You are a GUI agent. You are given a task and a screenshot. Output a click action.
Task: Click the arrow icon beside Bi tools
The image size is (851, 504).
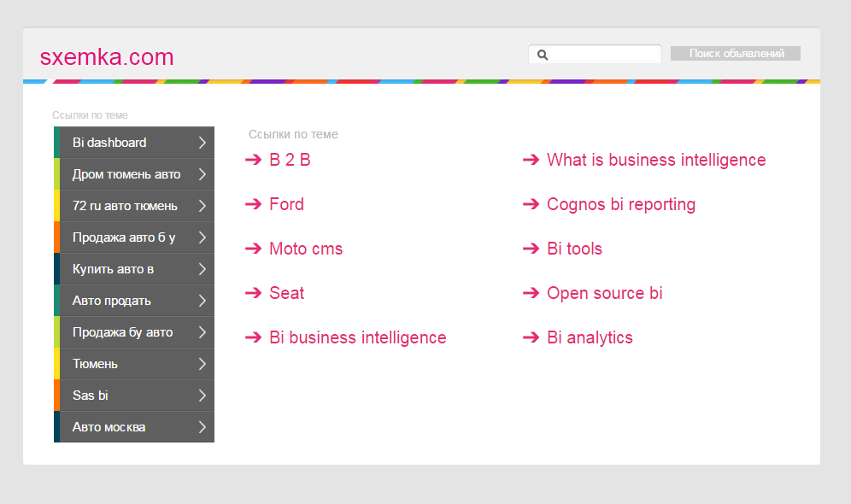531,249
